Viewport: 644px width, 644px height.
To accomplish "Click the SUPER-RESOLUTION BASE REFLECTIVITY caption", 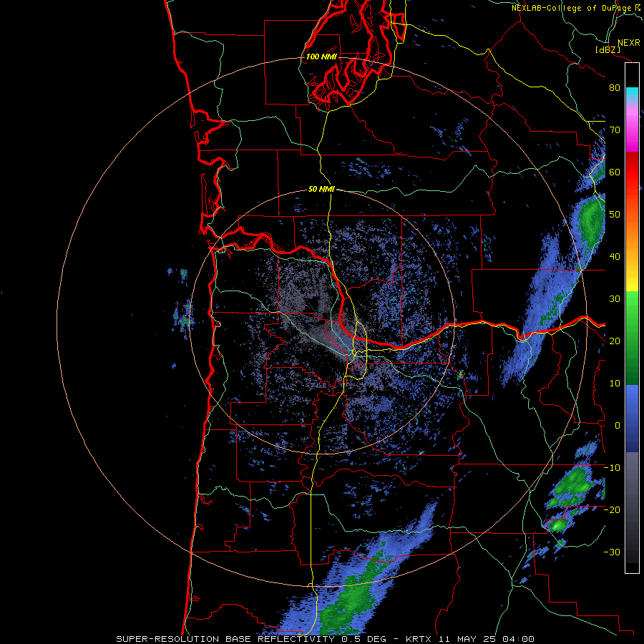I will (x=225, y=639).
